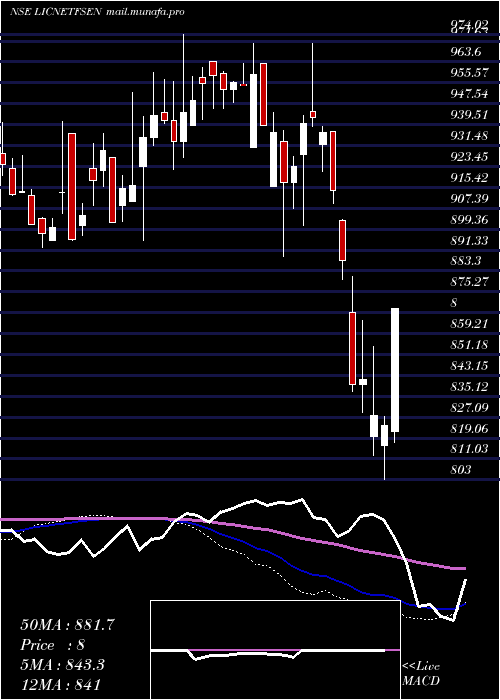The width and height of the screenshot is (500, 700).
Task: Click the Price : 8 readout
Action: (53, 645)
